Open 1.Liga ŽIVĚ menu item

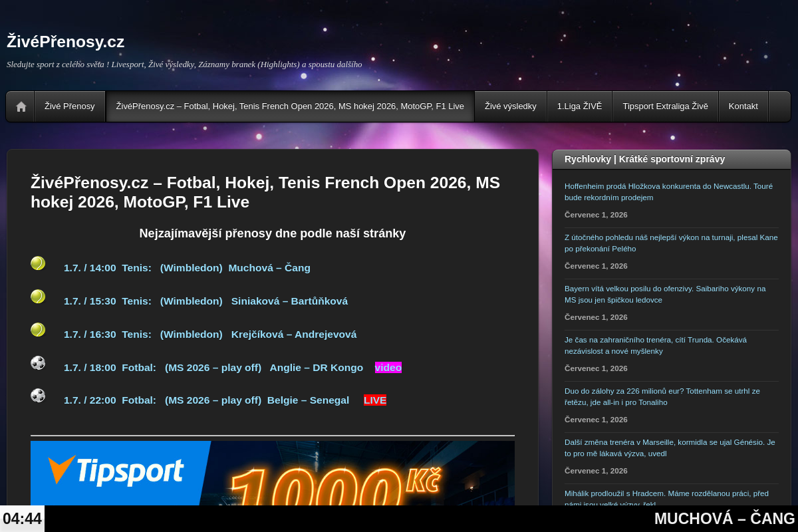(579, 106)
